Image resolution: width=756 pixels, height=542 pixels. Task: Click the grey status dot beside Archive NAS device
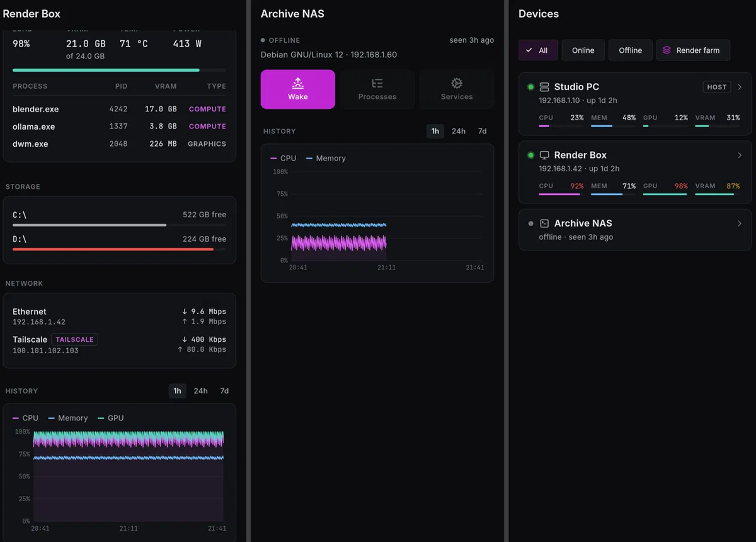[530, 223]
